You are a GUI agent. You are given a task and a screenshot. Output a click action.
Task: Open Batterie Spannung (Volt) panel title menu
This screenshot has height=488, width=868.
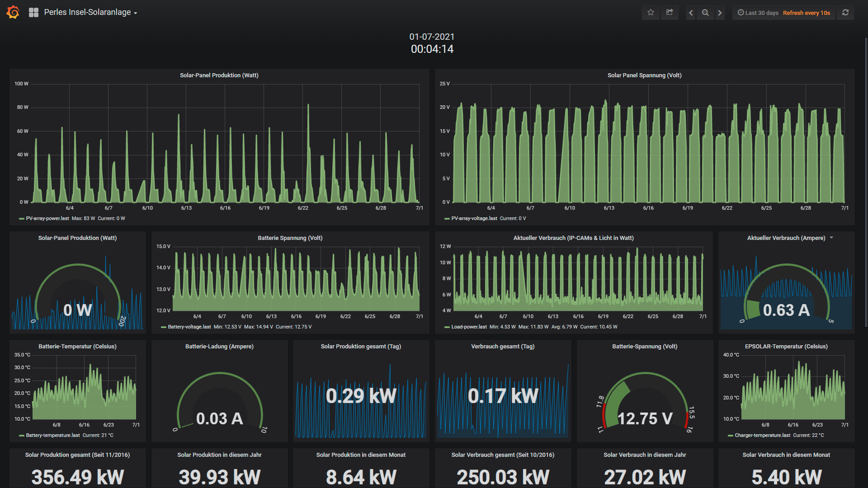[290, 238]
